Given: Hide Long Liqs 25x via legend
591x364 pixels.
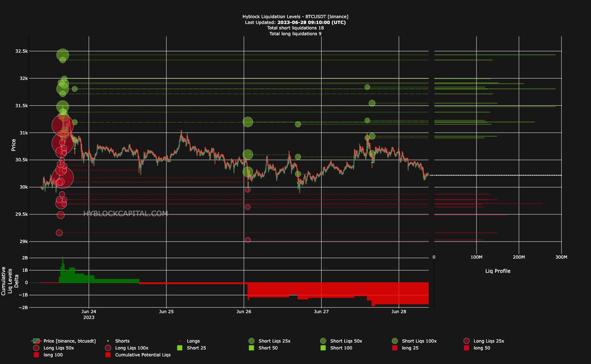Looking at the screenshot, I should point(484,341).
